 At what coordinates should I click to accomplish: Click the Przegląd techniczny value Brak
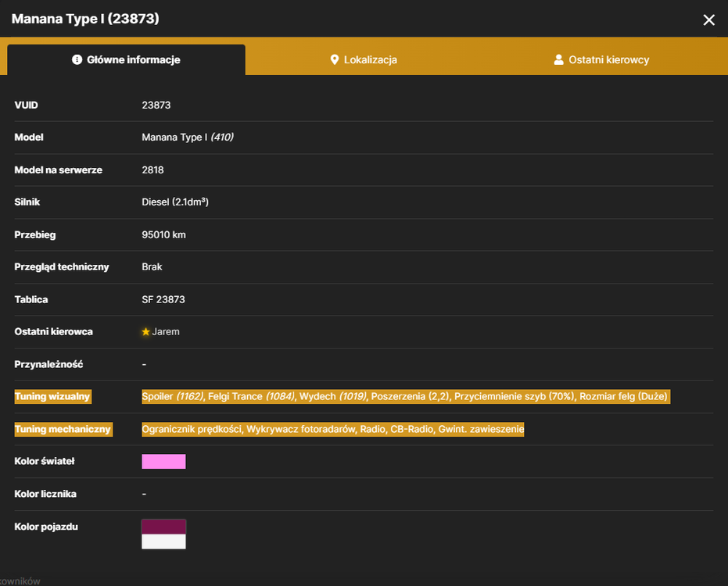pyautogui.click(x=152, y=266)
